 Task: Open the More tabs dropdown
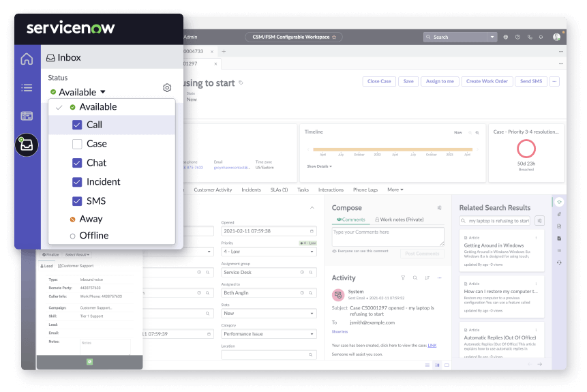point(395,190)
